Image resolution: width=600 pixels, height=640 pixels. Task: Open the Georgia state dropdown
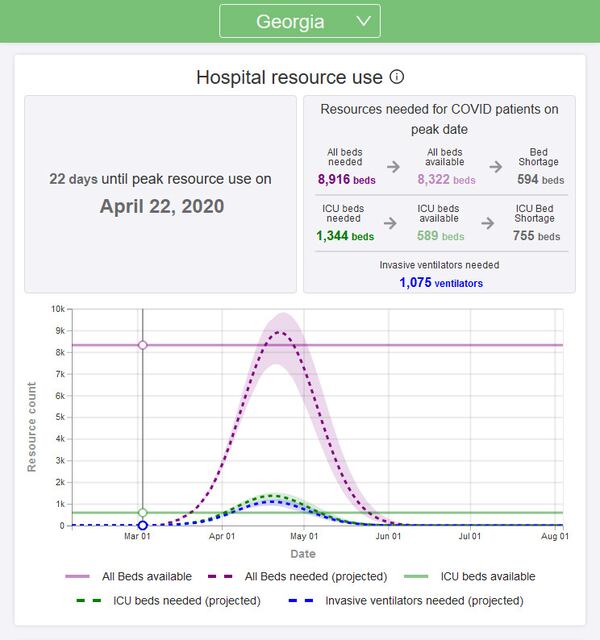[299, 21]
